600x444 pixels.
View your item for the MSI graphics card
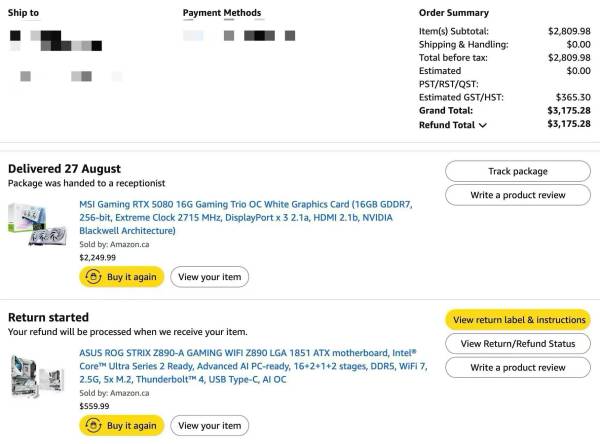pyautogui.click(x=209, y=277)
